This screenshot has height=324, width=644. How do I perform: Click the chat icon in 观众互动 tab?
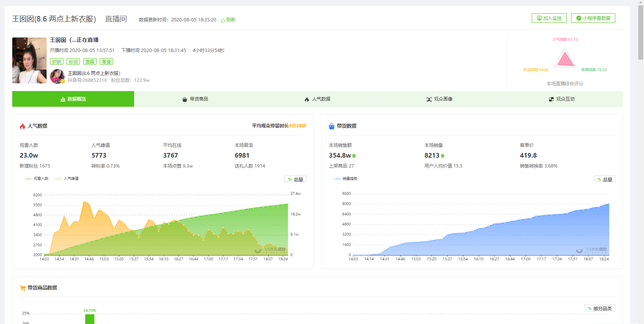point(551,99)
